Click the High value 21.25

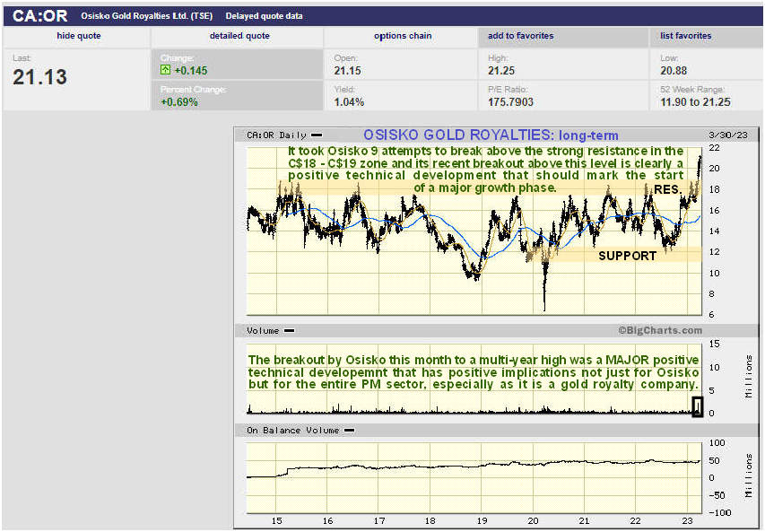(x=501, y=71)
